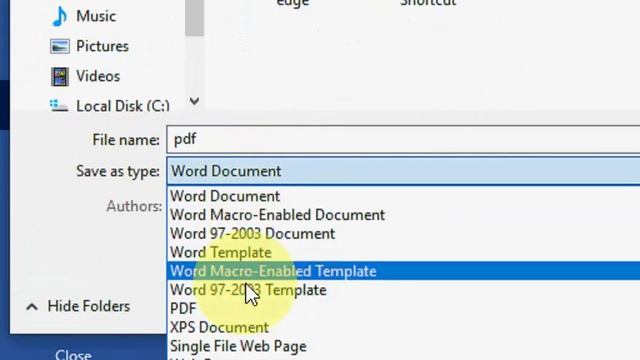Pick PDF as the save type
The image size is (640, 360).
[403, 309]
